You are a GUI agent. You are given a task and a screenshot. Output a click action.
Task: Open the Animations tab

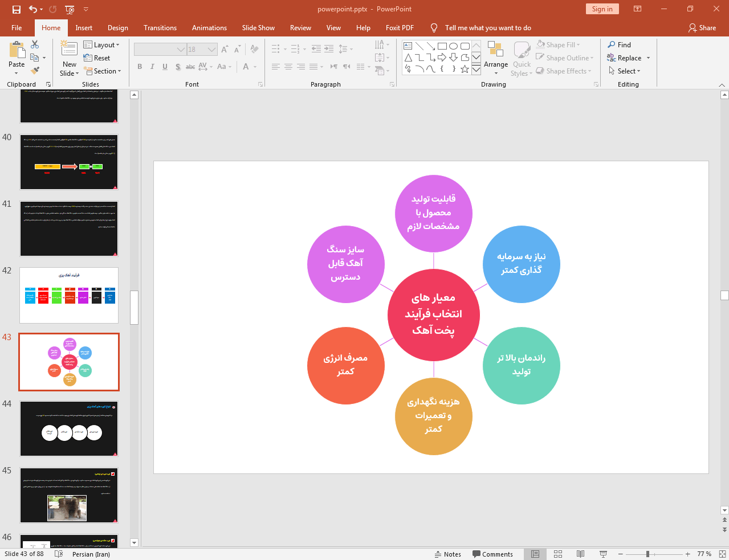[x=209, y=28]
